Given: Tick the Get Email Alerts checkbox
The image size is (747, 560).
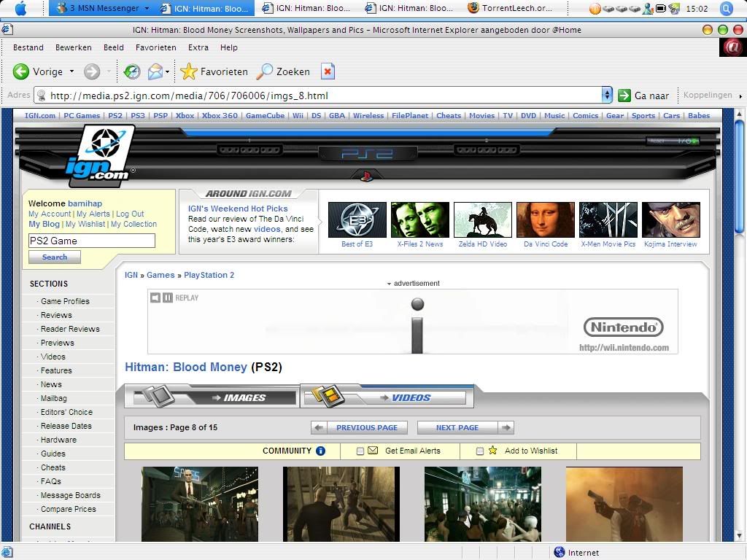Looking at the screenshot, I should pos(360,451).
